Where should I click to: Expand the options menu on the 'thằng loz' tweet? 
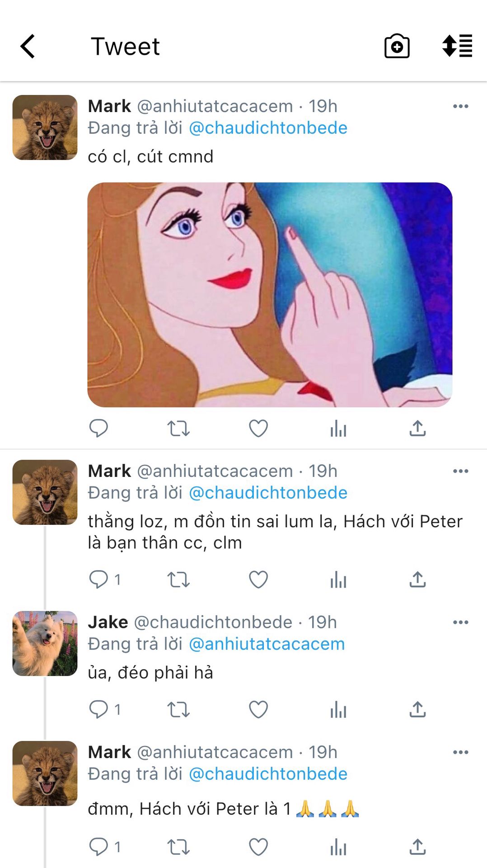[x=460, y=471]
